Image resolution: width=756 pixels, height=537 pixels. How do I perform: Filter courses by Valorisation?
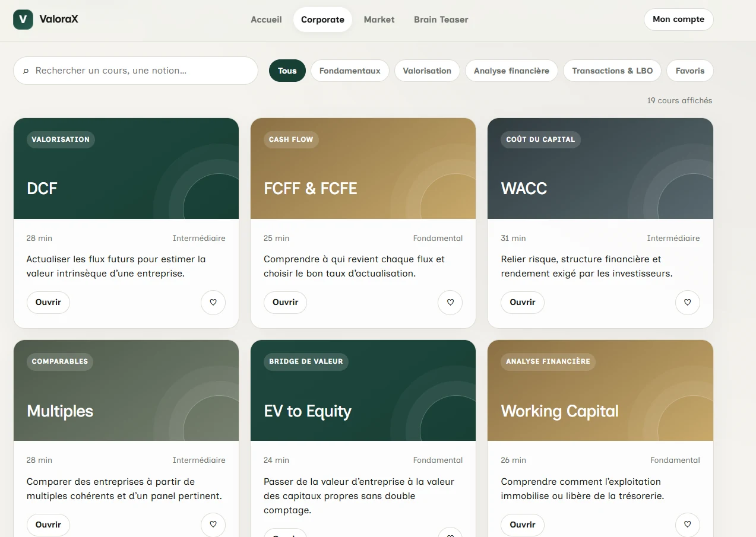[427, 71]
